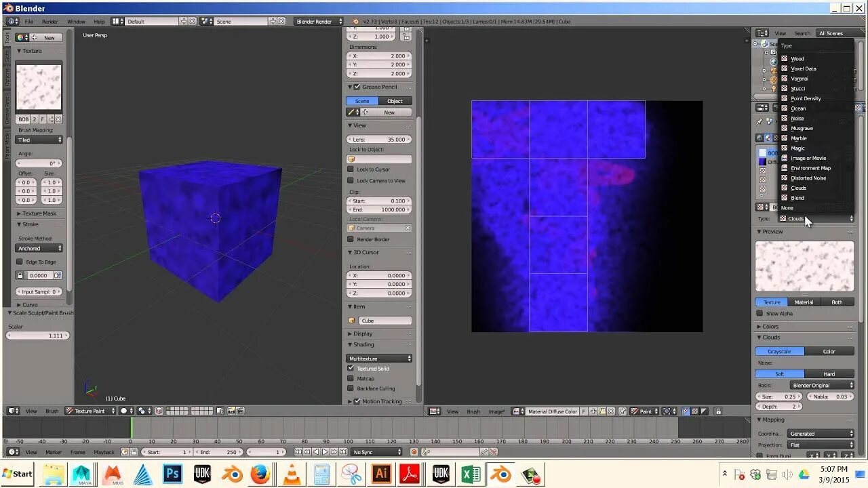Open VLC media player taskbar icon
Screen dimensions: 868x488
click(x=292, y=474)
